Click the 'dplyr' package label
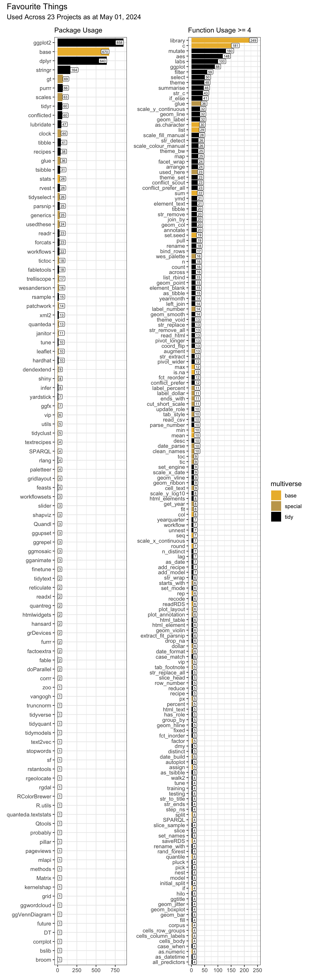The height and width of the screenshot is (980, 312). [x=45, y=61]
